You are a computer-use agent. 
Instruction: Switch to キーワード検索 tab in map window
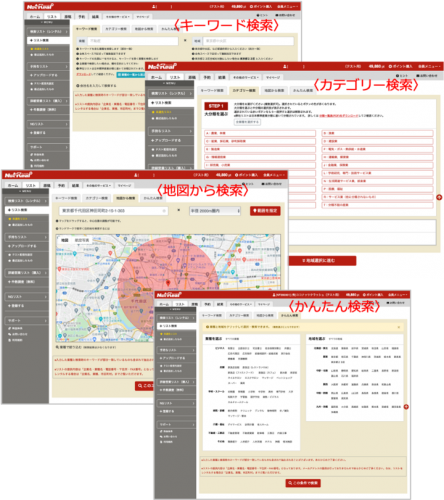coord(66,198)
